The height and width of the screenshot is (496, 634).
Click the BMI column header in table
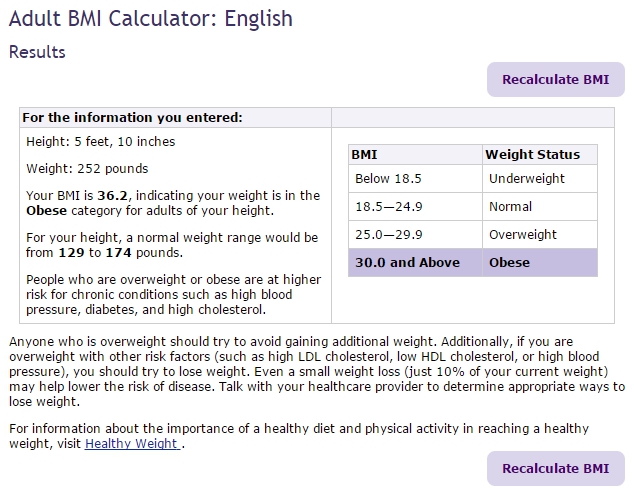point(366,154)
